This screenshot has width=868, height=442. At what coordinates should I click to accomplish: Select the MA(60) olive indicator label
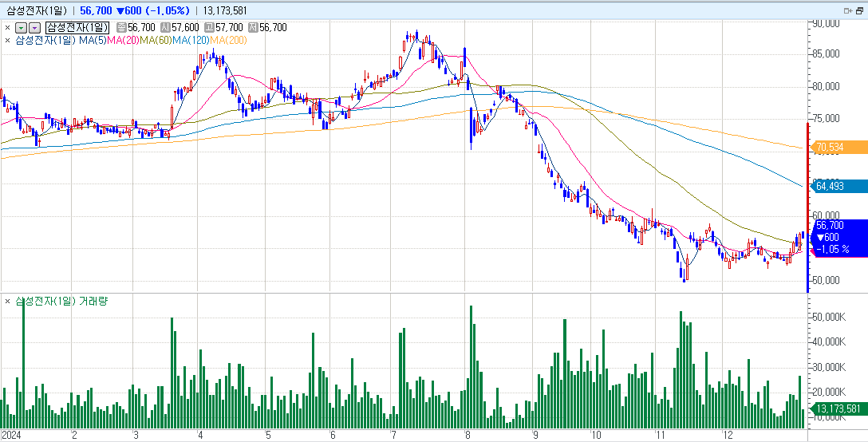(x=156, y=40)
